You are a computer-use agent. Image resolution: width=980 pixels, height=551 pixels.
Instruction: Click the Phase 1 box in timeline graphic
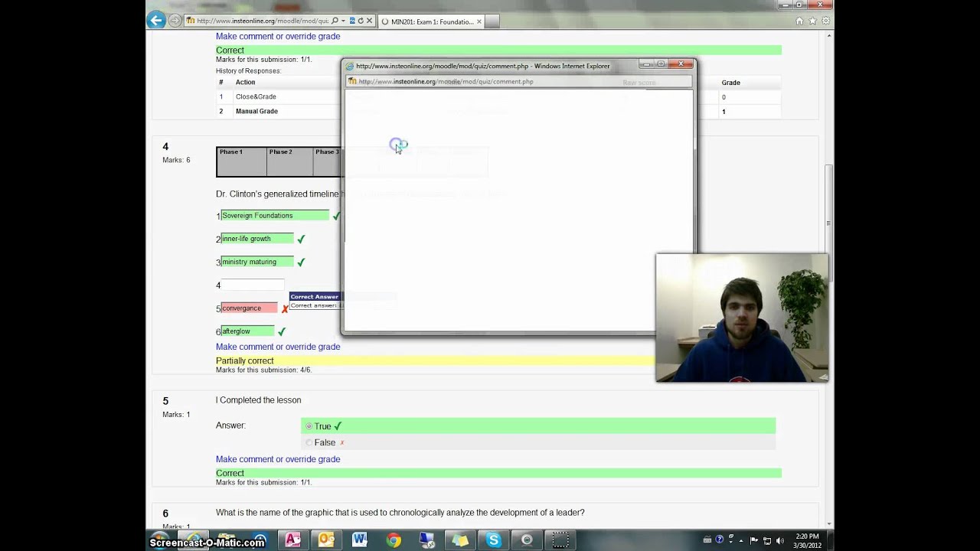(242, 161)
